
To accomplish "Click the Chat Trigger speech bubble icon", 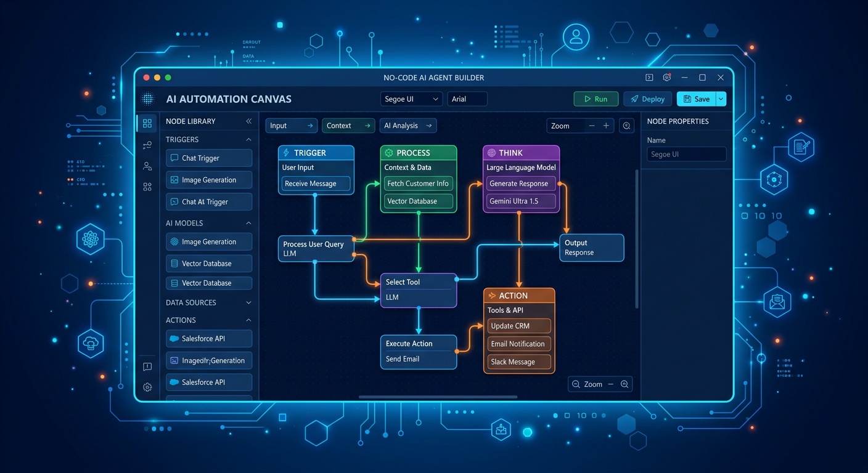I will point(174,158).
